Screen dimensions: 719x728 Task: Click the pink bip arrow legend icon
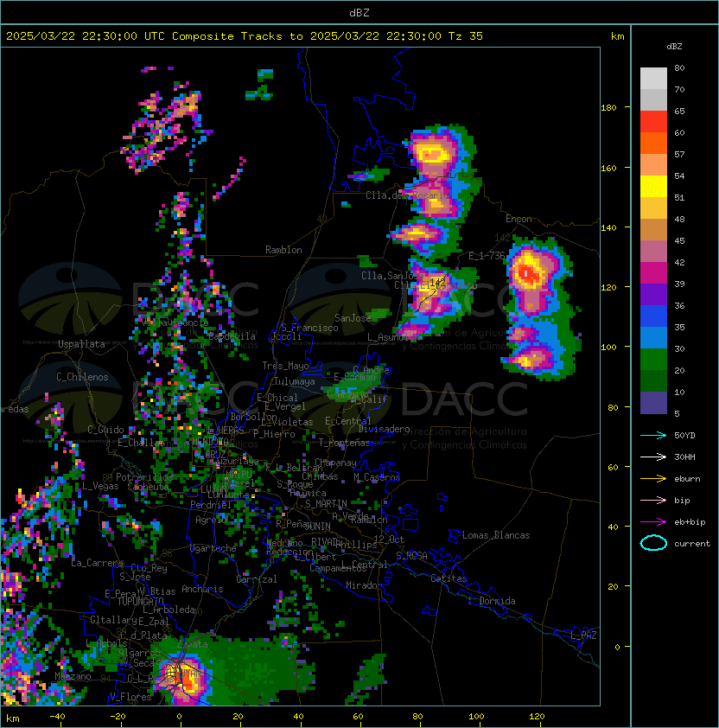click(653, 501)
